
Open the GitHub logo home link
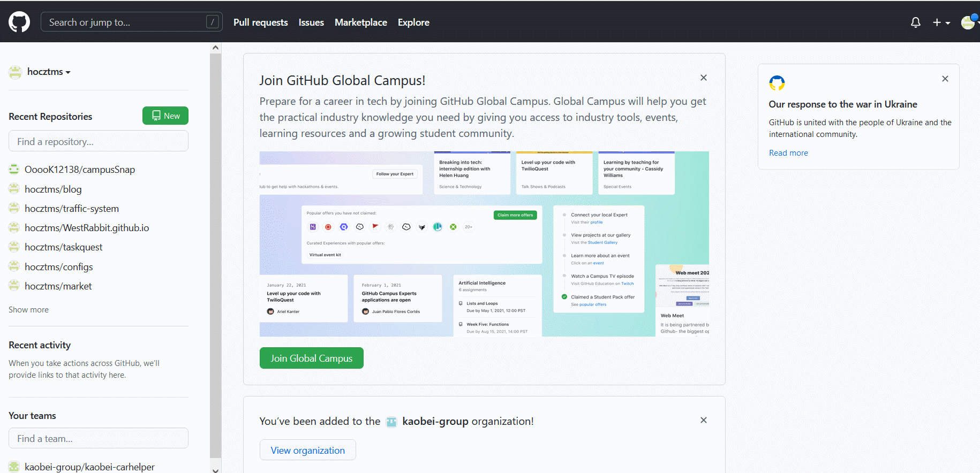(19, 22)
